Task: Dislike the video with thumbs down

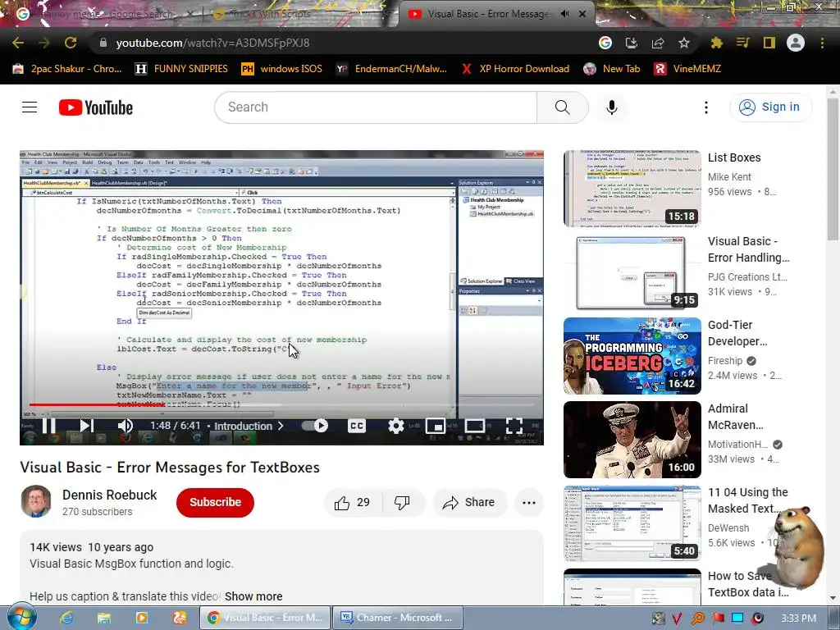Action: coord(402,503)
